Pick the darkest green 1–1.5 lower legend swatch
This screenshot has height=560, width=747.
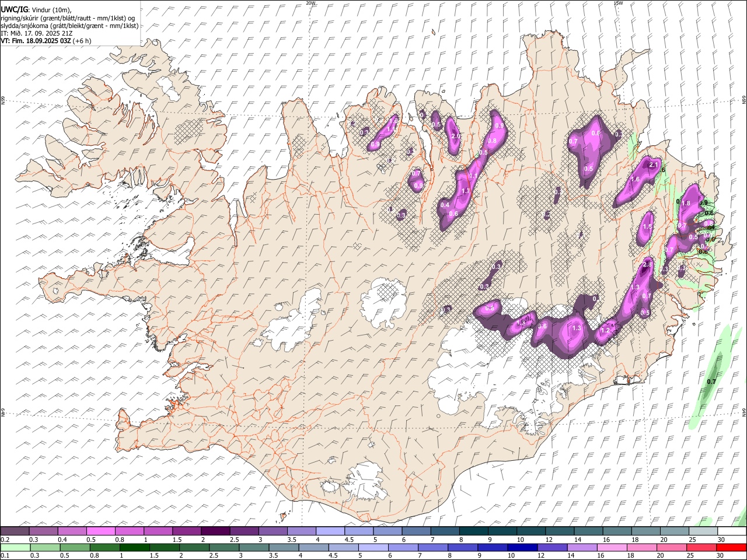coord(134,547)
